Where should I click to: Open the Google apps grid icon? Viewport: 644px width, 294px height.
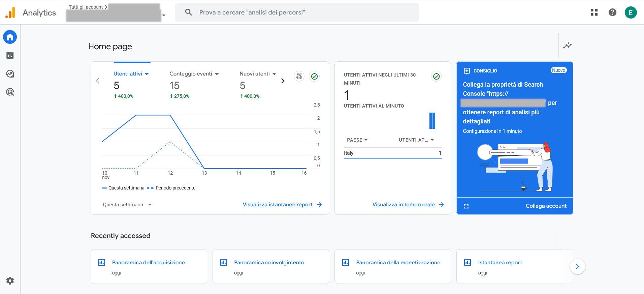coord(594,12)
